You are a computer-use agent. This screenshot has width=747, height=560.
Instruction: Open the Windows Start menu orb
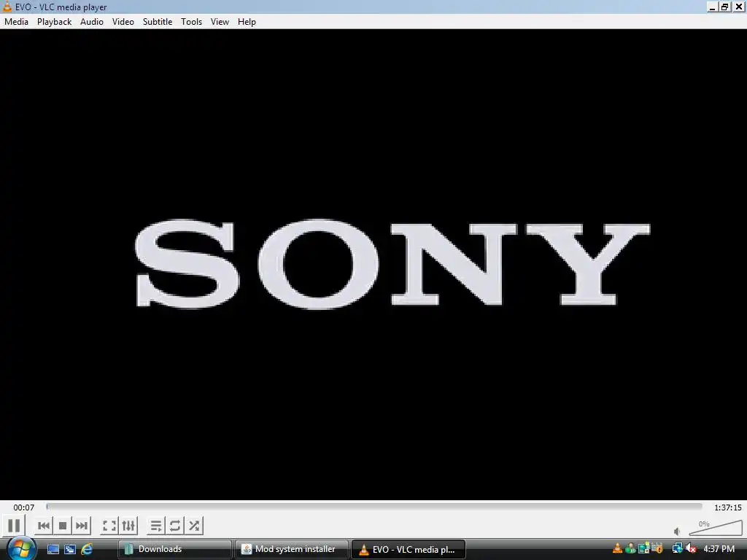click(x=21, y=548)
